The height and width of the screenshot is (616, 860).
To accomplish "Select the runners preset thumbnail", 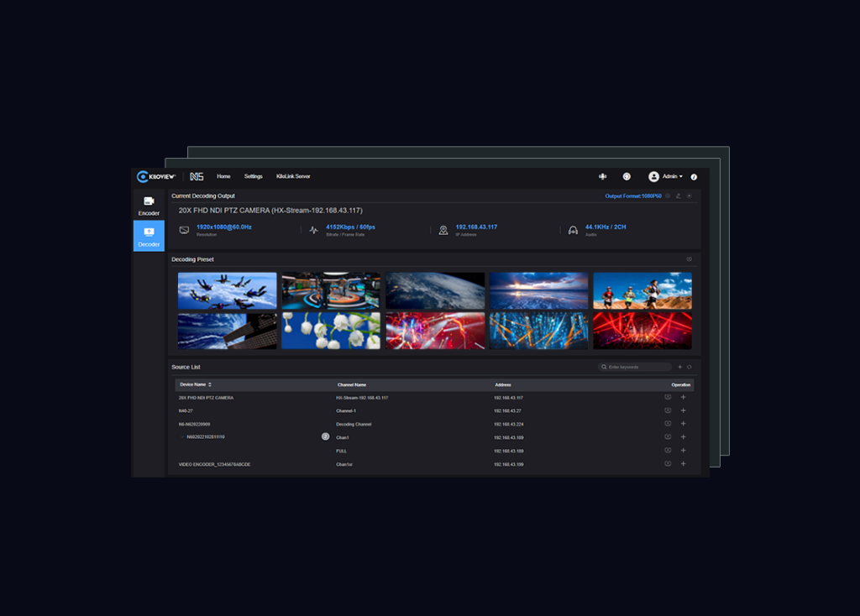I will [642, 290].
